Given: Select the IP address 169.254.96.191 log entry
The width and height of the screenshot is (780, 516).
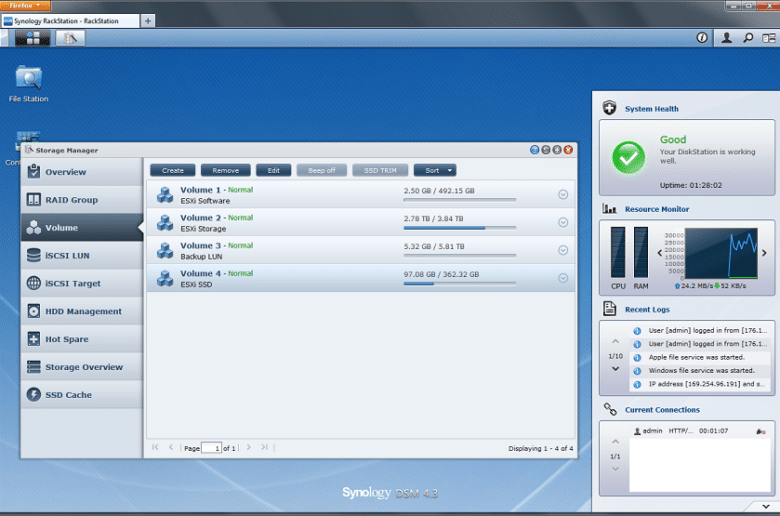Looking at the screenshot, I should point(700,384).
